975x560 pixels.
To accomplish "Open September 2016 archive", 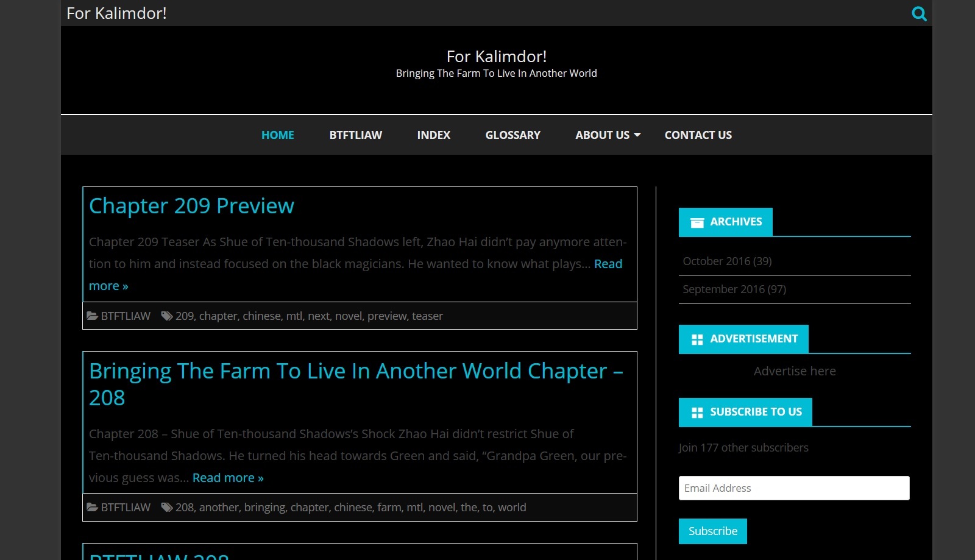I will click(734, 289).
